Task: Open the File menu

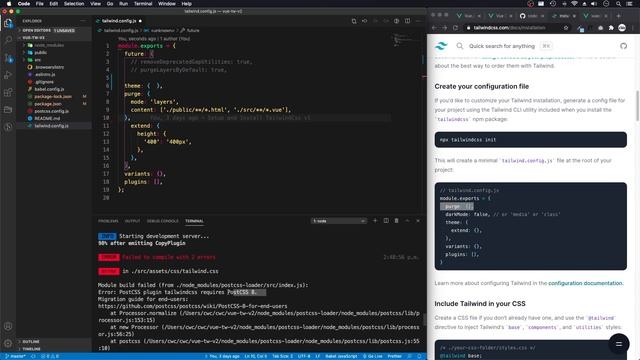Action: (x=40, y=4)
